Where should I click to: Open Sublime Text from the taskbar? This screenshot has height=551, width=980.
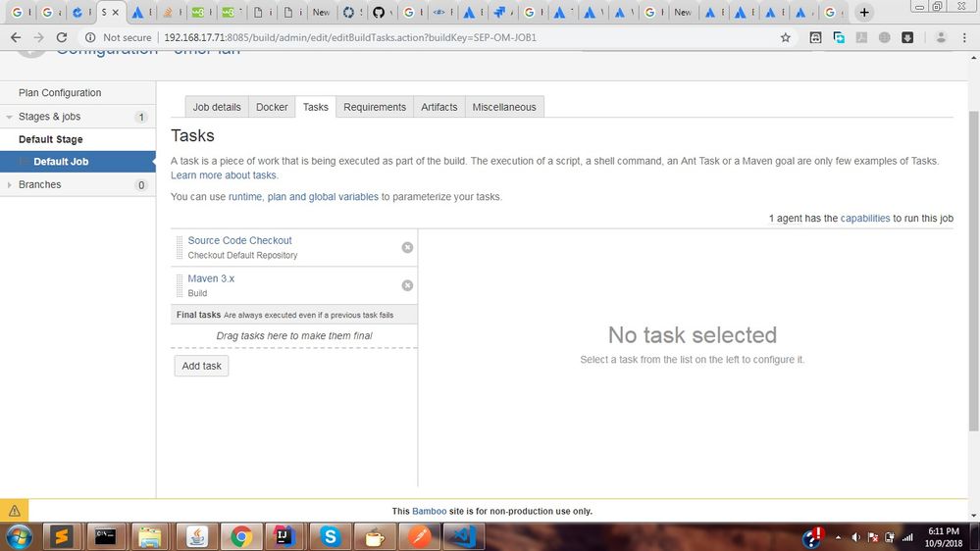(x=61, y=536)
